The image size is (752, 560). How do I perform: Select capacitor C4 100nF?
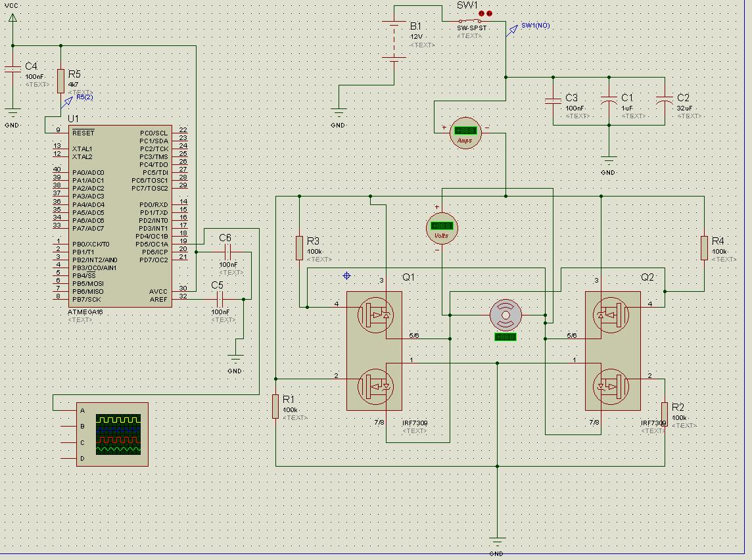click(x=12, y=68)
